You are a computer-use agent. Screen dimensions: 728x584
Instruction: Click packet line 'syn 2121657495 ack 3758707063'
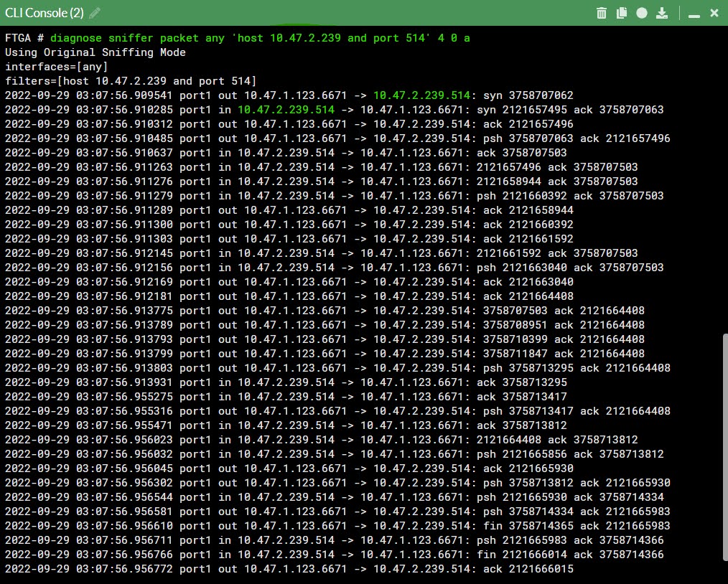pos(335,110)
